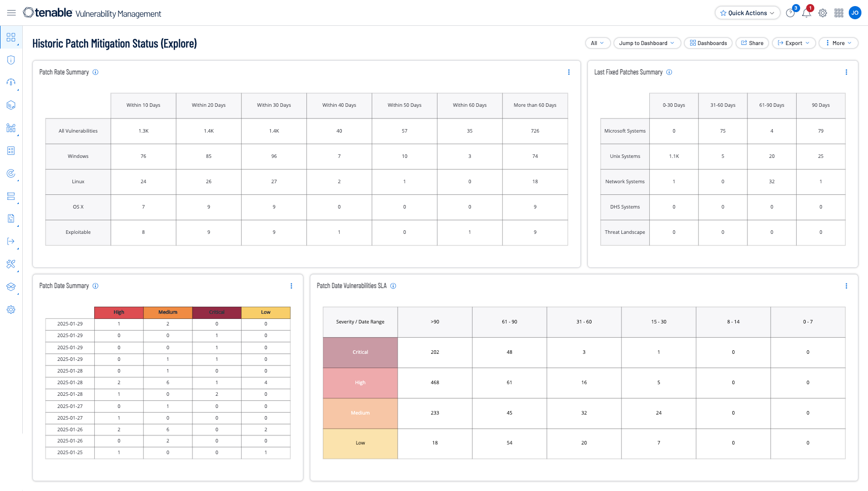Open the hamburger navigation menu

point(11,13)
